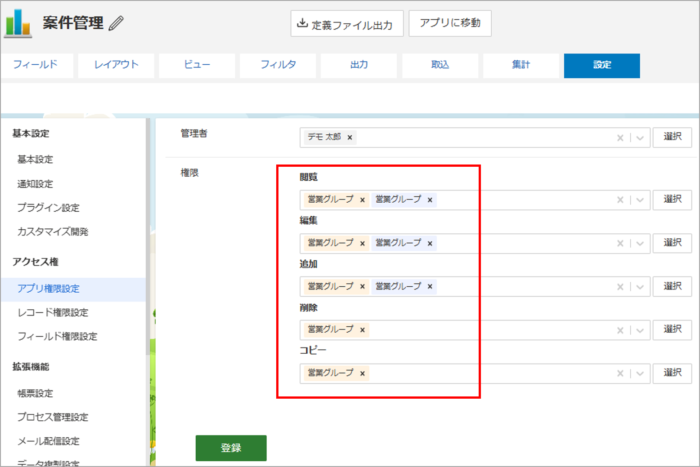Open the 削除 permission dropdown arrow
Screen dimensions: 700x467
[639, 329]
